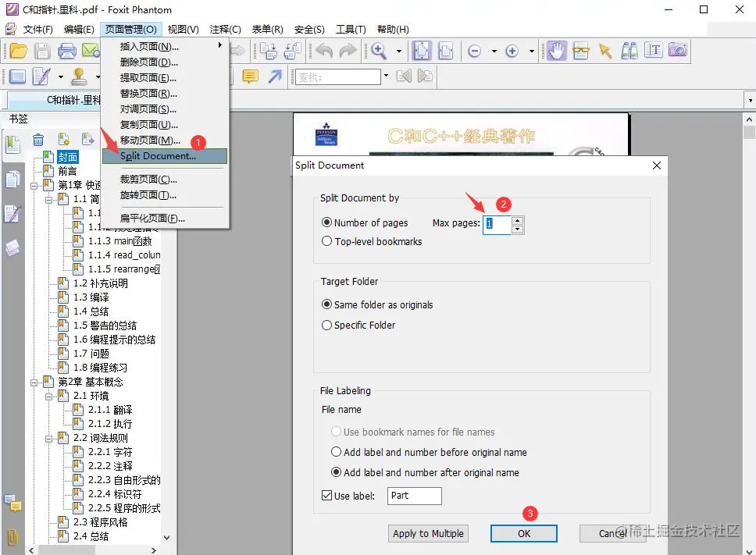The height and width of the screenshot is (555, 756).
Task: Open the tab list dropdown at right
Action: (x=751, y=100)
